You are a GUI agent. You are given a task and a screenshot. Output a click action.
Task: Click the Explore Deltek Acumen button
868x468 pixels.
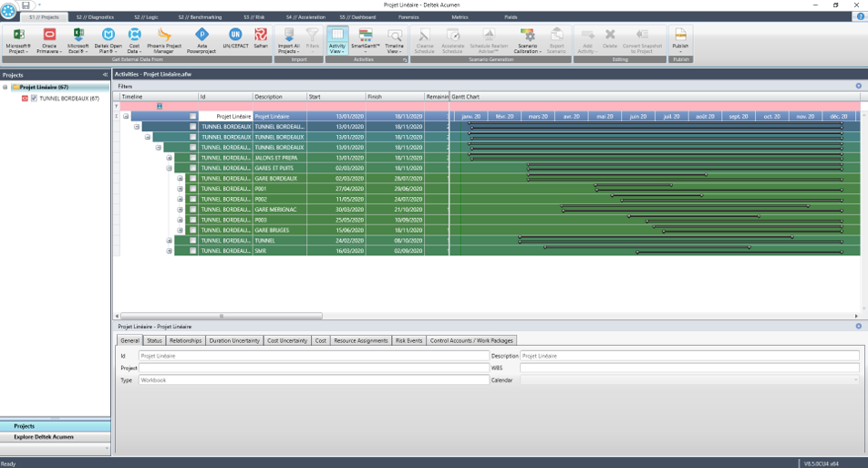point(56,437)
